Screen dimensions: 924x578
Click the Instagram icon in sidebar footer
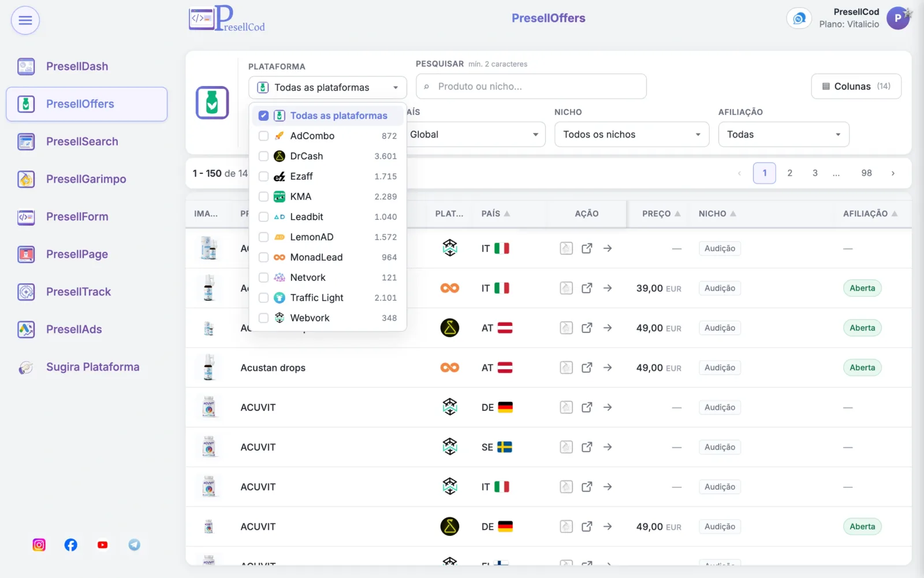(x=39, y=544)
